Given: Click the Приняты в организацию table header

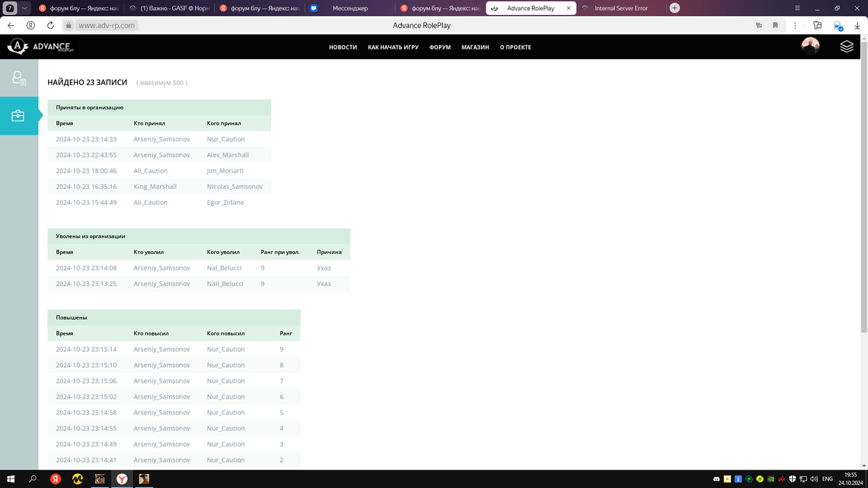Looking at the screenshot, I should pyautogui.click(x=159, y=107).
